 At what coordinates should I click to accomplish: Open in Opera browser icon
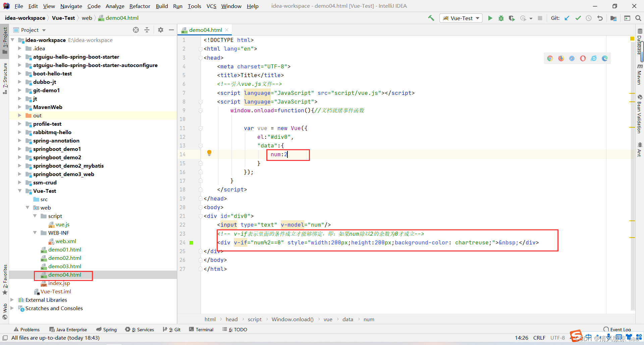coord(583,58)
